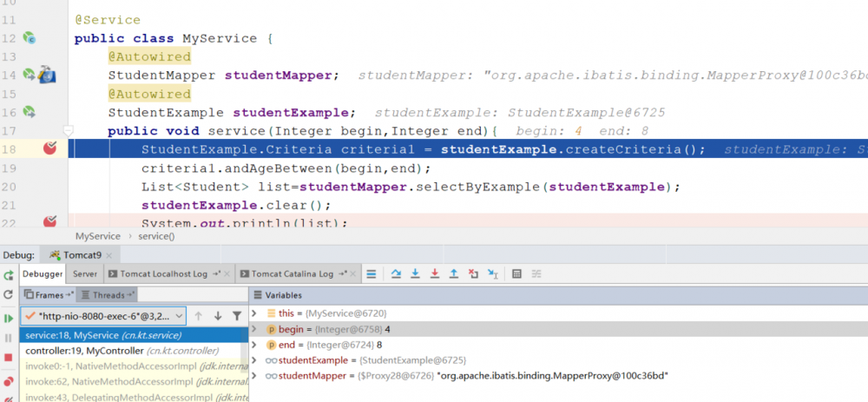
Task: Collapse the service method fold marker on line 17
Action: [x=68, y=131]
